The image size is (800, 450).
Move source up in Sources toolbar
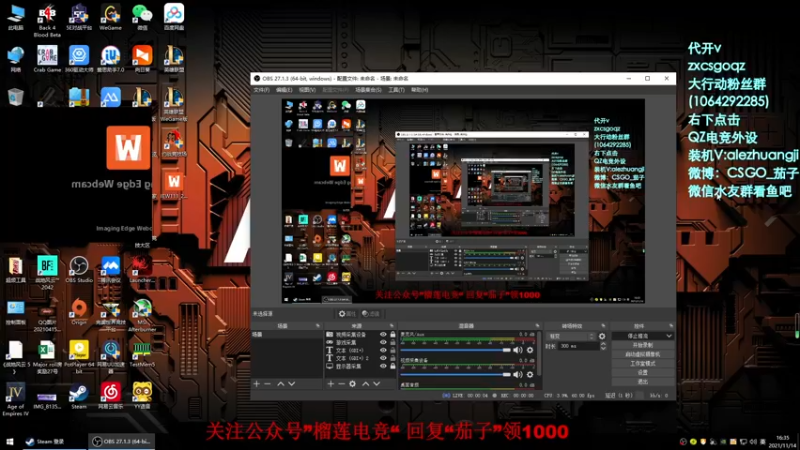coord(365,384)
